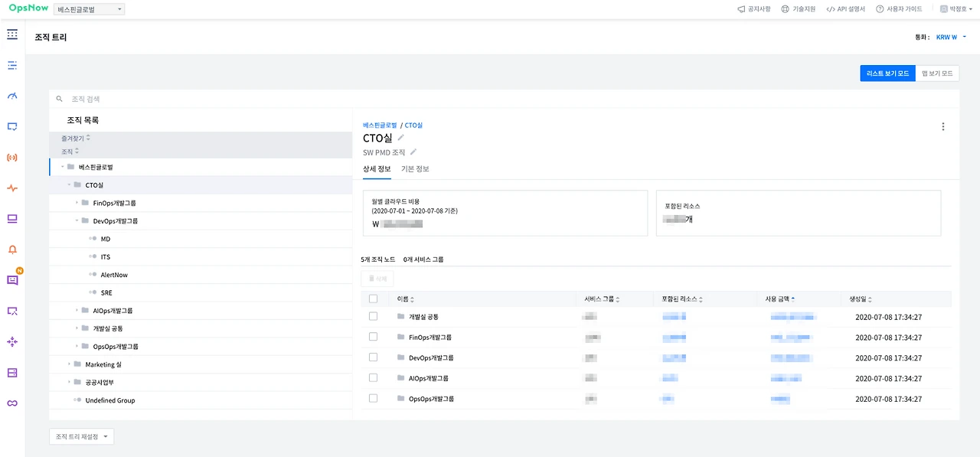Tick the select-all checkbox in table header

click(x=374, y=299)
